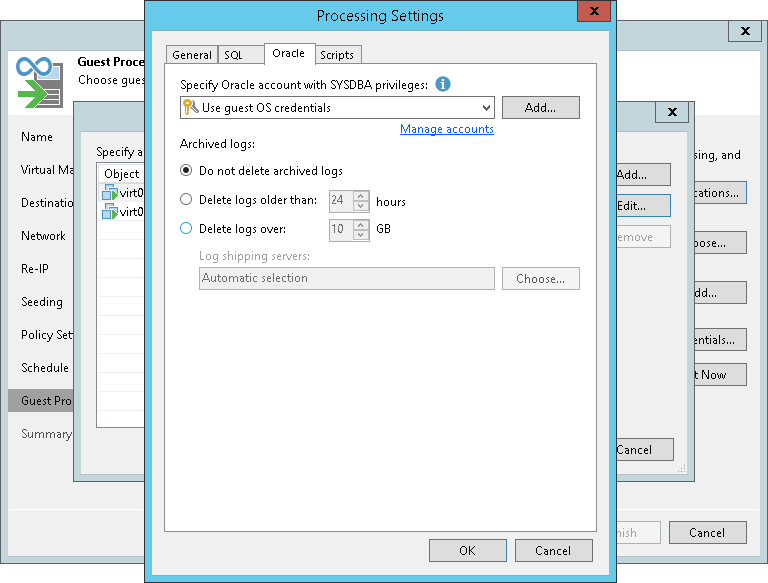Viewport: 768px width, 583px height.
Task: Open the Policy Settings wizard step
Action: point(47,335)
